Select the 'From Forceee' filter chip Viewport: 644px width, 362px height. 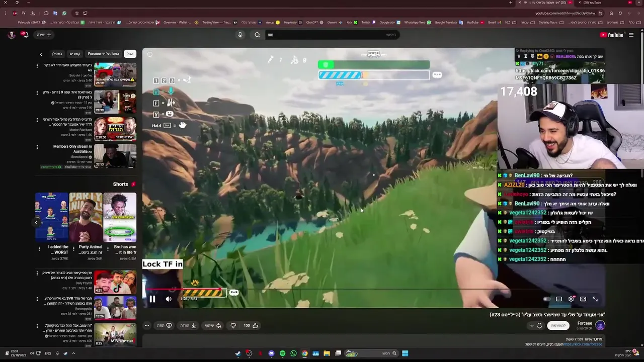point(104,54)
